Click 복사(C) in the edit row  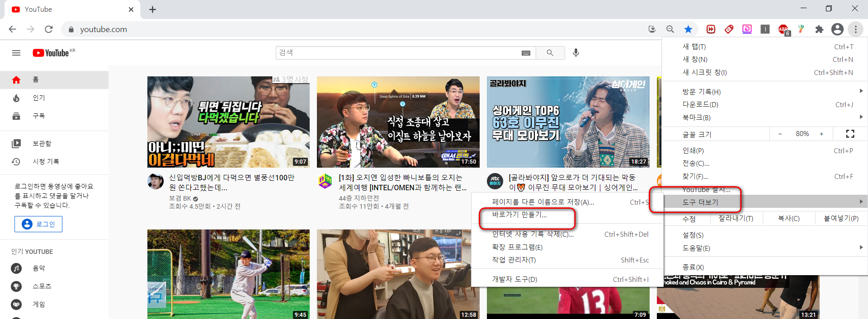pyautogui.click(x=788, y=218)
